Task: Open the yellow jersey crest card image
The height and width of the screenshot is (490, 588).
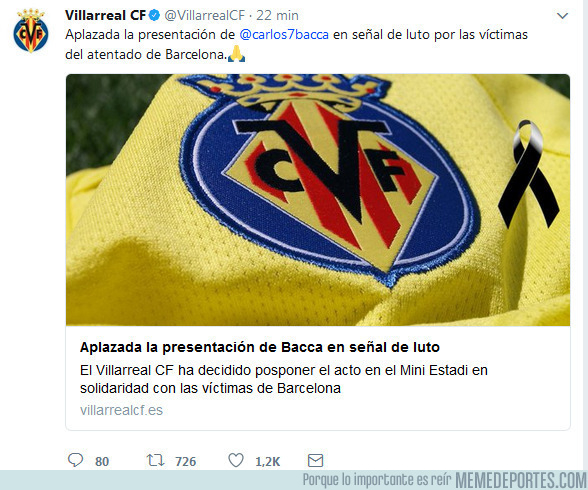Action: tap(318, 200)
